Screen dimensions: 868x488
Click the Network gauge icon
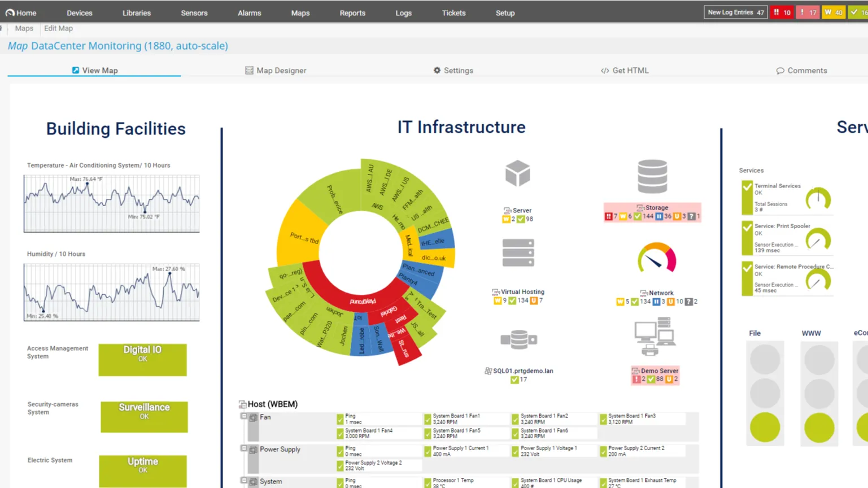click(x=656, y=258)
